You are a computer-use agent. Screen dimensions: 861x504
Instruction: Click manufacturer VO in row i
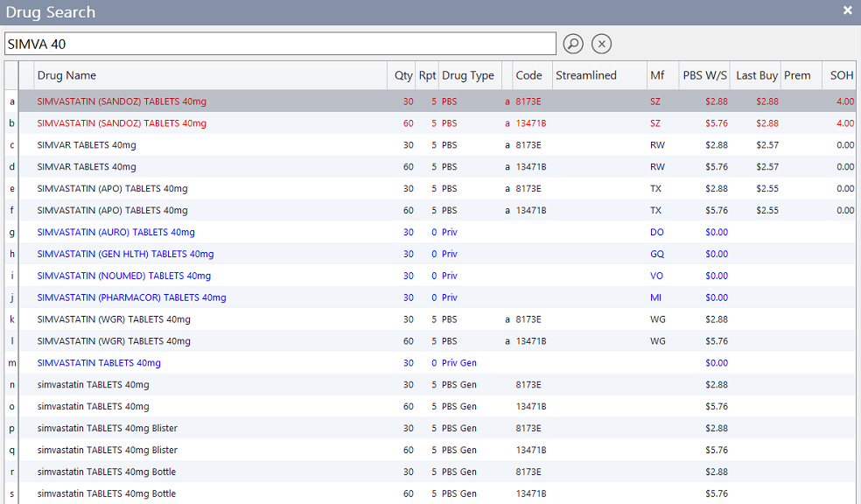point(656,276)
